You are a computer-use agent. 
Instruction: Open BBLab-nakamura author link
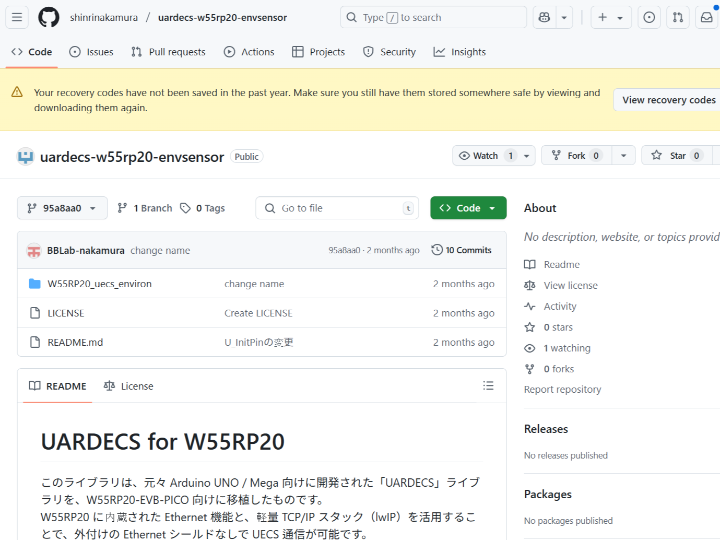pos(86,251)
